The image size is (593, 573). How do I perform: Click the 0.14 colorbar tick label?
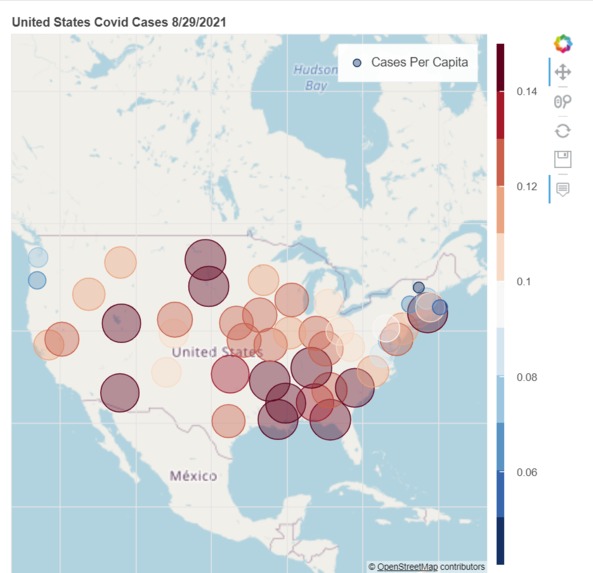coord(526,92)
